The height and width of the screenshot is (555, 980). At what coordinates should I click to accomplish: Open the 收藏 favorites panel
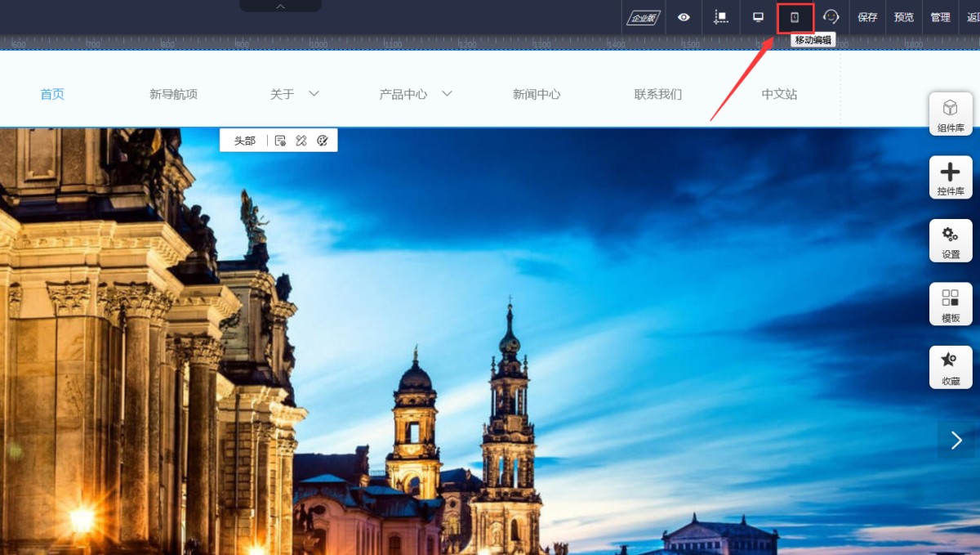951,367
